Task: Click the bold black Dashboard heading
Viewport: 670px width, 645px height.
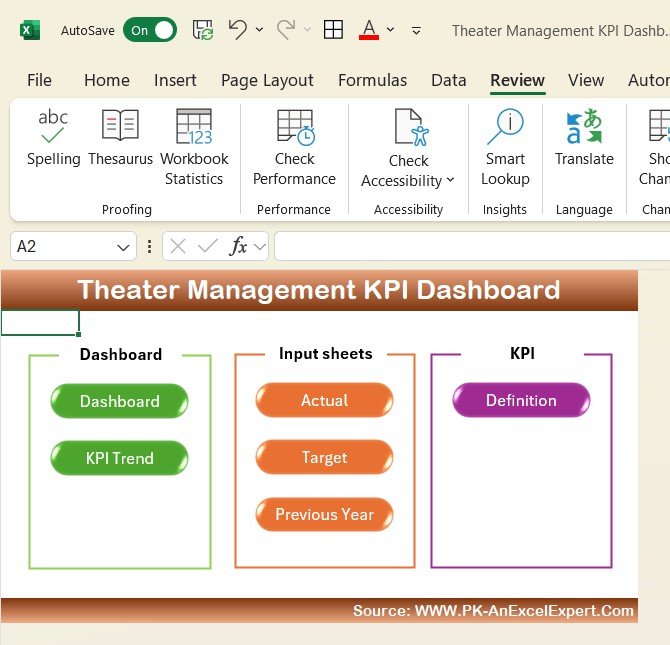Action: pos(121,354)
